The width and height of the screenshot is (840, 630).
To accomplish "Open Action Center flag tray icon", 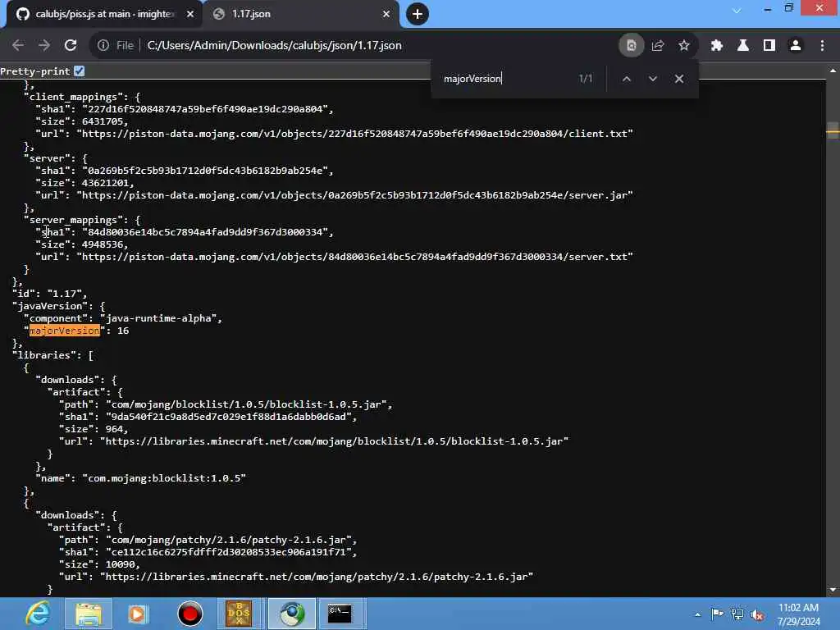I will point(717,614).
